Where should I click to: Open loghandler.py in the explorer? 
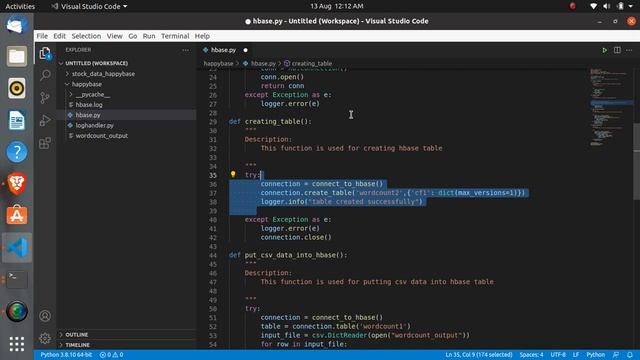coord(94,125)
